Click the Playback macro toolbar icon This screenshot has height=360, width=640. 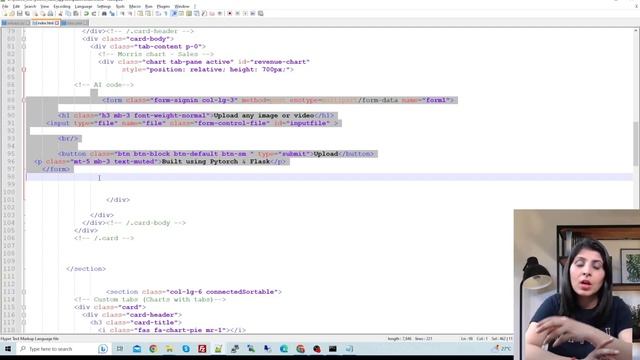click(x=245, y=13)
